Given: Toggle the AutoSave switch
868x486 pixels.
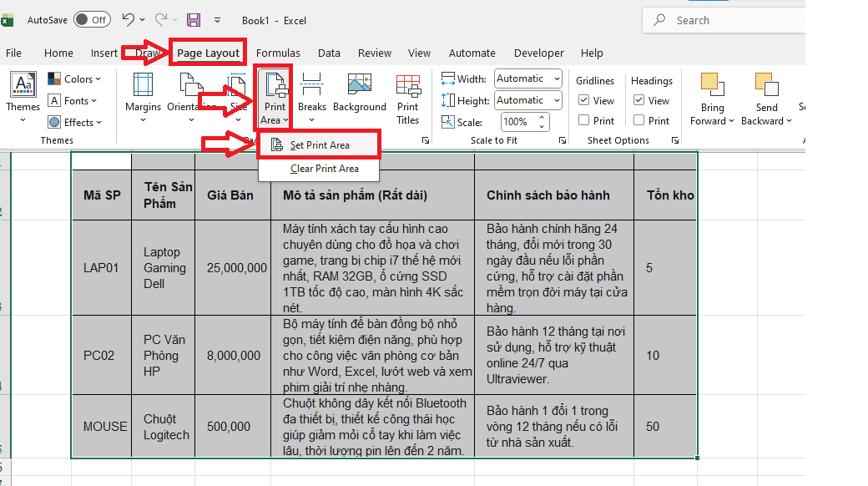Looking at the screenshot, I should point(93,20).
